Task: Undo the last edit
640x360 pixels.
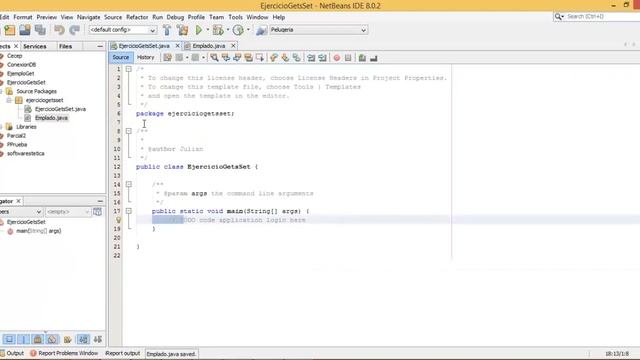Action: click(x=59, y=30)
